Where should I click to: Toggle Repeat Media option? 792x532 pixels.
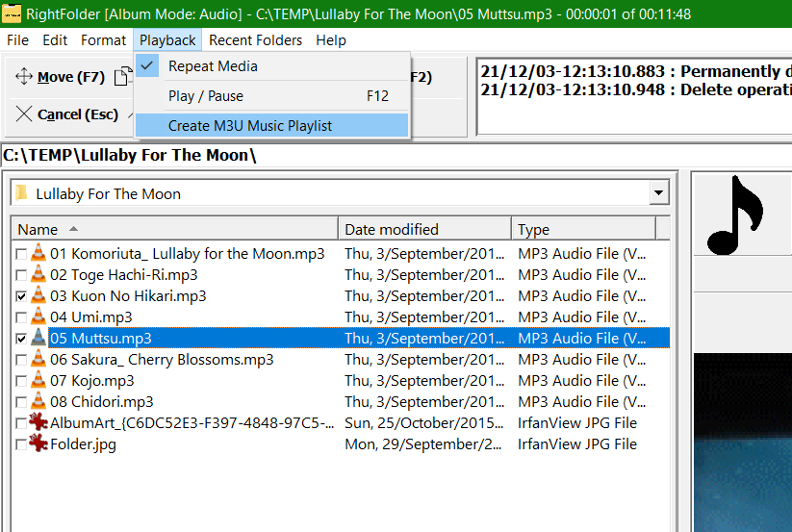point(272,66)
